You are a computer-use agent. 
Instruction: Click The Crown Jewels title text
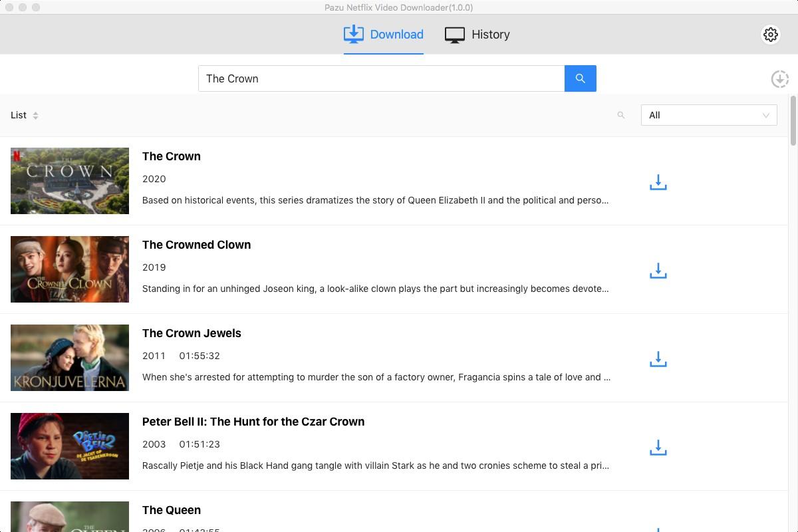[x=192, y=333]
